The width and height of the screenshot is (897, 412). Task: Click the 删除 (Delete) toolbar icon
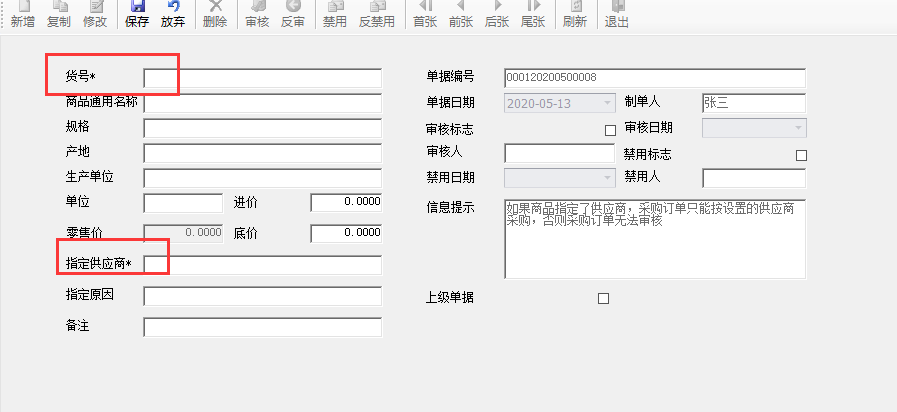click(215, 14)
